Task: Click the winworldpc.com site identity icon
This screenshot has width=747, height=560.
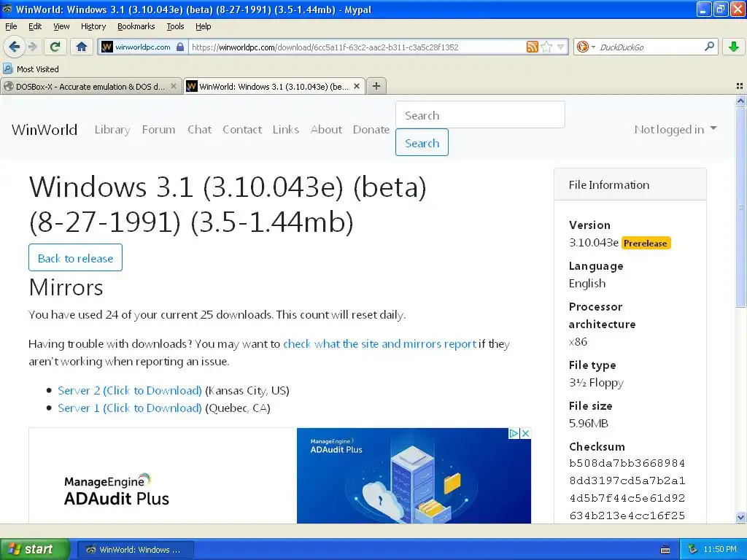Action: point(107,47)
